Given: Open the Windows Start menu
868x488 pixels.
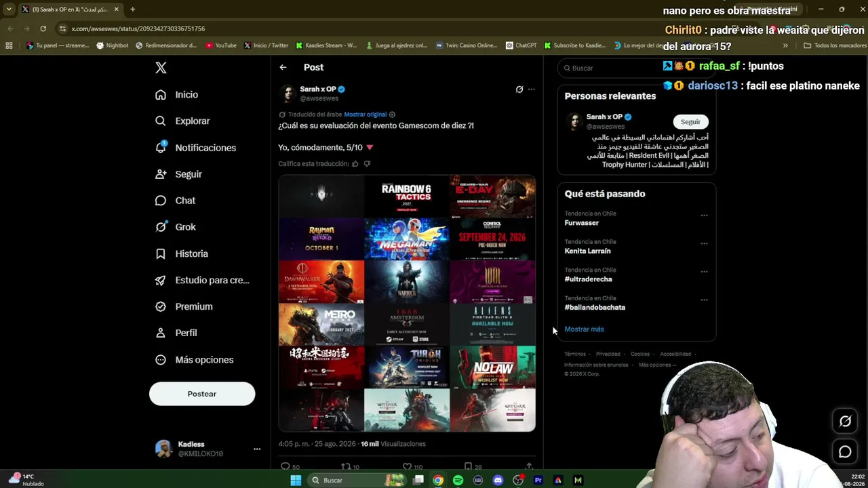Looking at the screenshot, I should 296,481.
